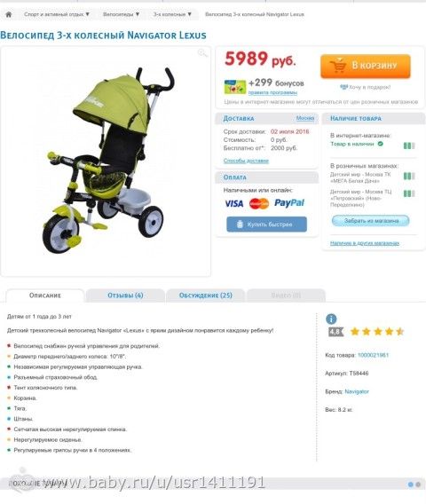Click the PayPal payment logo
426x504 pixels.
(289, 203)
